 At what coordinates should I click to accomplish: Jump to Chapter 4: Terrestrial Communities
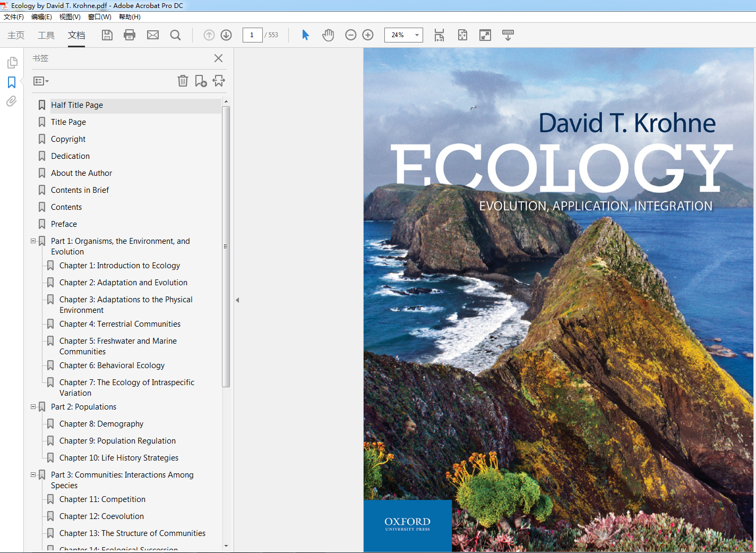(x=120, y=324)
